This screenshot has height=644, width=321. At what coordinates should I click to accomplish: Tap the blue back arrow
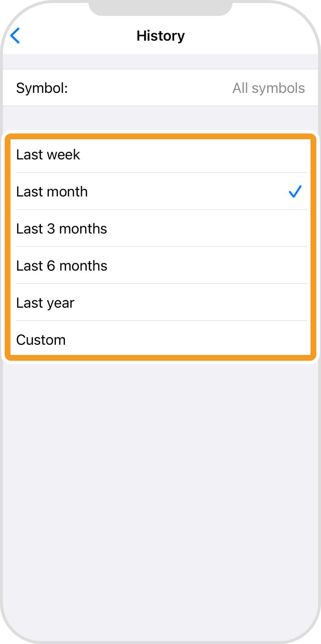click(x=15, y=36)
